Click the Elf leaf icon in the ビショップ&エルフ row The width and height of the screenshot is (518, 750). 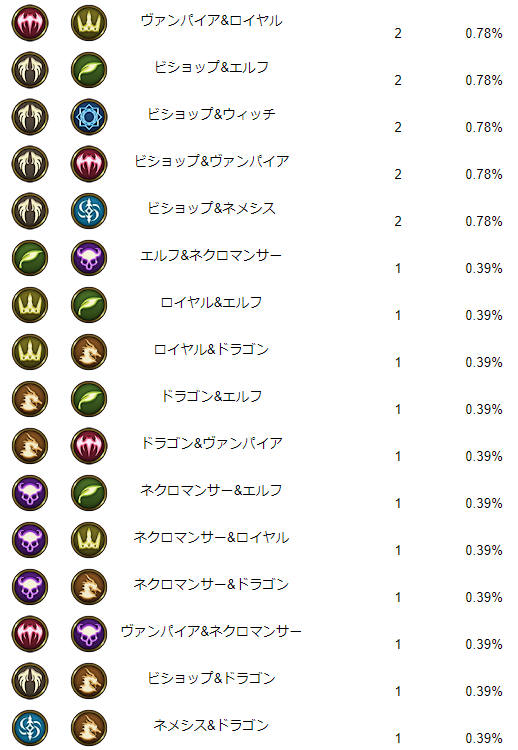(x=89, y=70)
